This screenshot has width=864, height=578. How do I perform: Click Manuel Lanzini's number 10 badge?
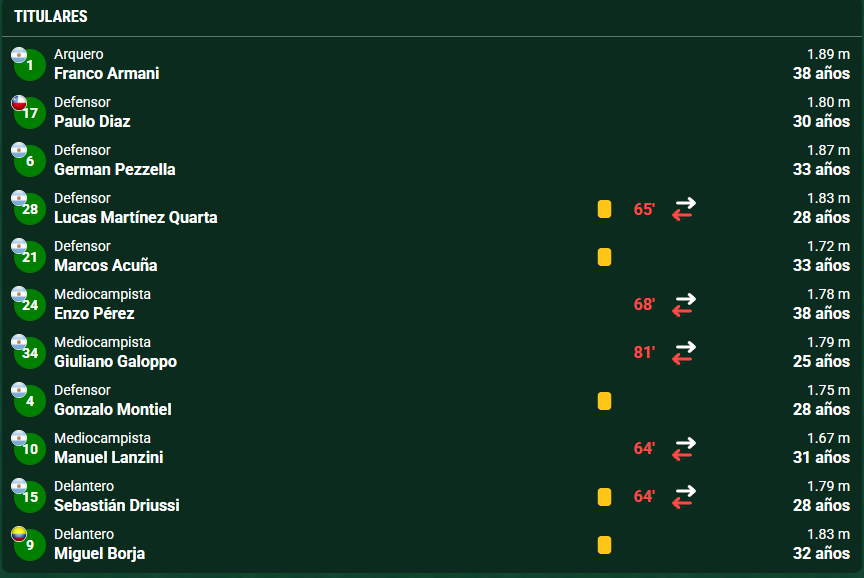tap(29, 448)
